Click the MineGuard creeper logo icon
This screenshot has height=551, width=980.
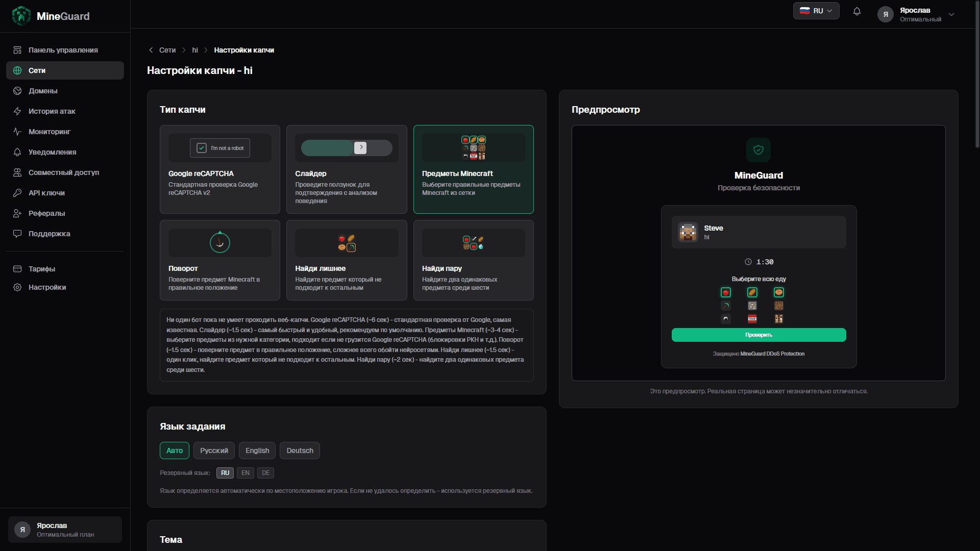point(21,16)
